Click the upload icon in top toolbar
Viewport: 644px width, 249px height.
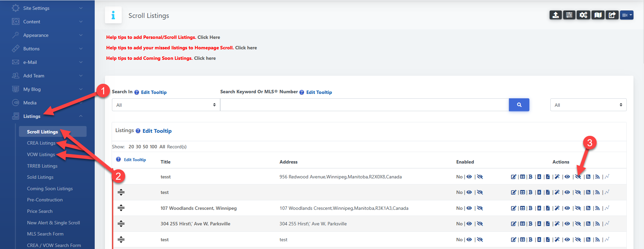coord(555,15)
